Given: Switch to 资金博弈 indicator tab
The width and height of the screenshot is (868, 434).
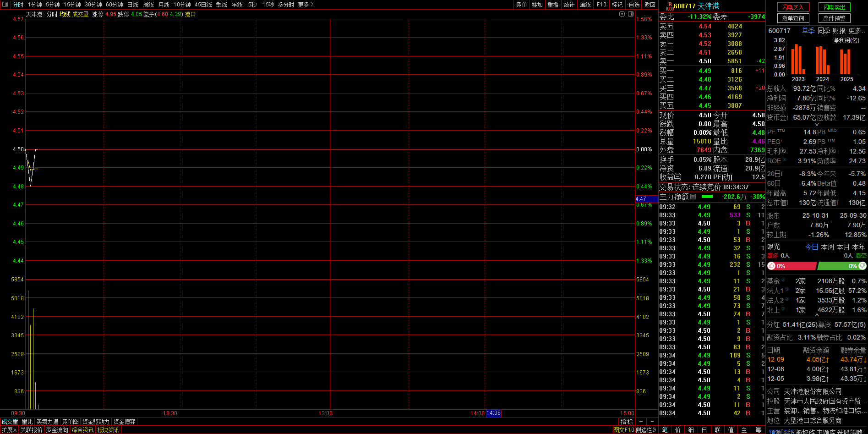Looking at the screenshot, I should [x=124, y=422].
